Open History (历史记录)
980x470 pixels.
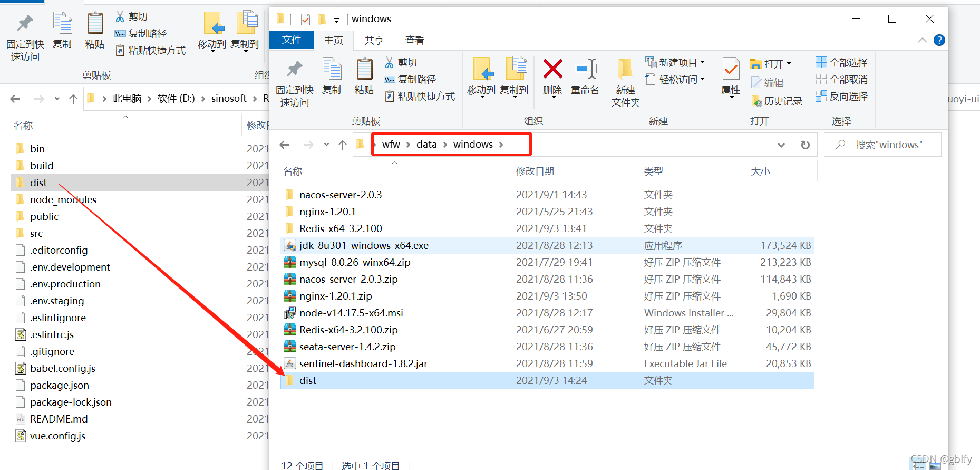coord(777,101)
